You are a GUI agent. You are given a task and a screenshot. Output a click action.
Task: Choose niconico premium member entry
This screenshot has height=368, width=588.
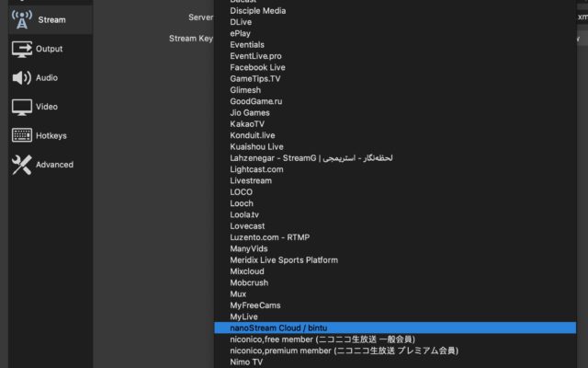pyautogui.click(x=344, y=351)
